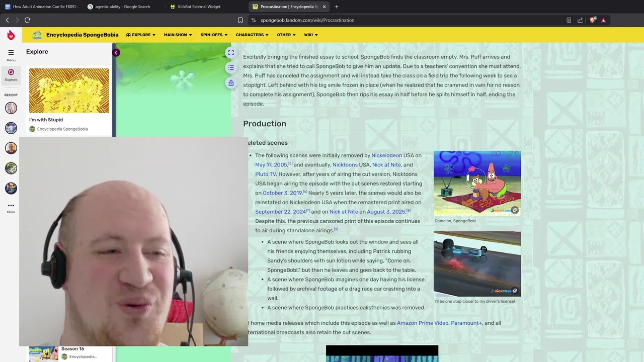
Task: Reload the page
Action: click(x=28, y=20)
